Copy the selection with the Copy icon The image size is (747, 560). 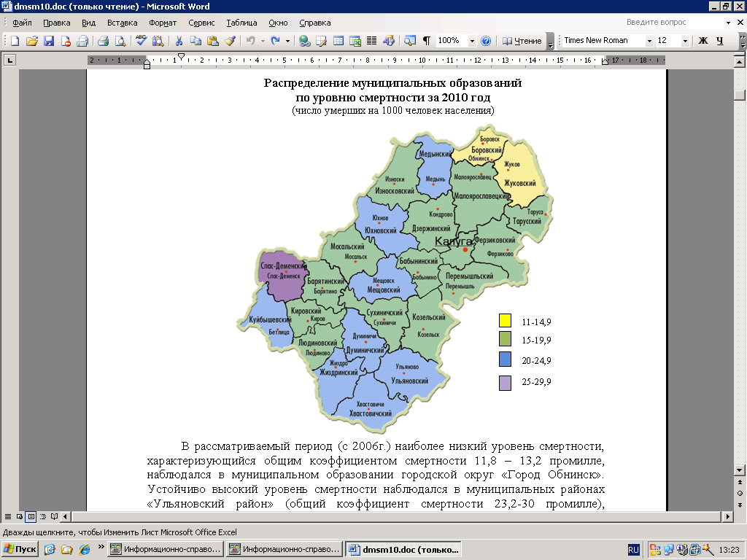pos(196,41)
